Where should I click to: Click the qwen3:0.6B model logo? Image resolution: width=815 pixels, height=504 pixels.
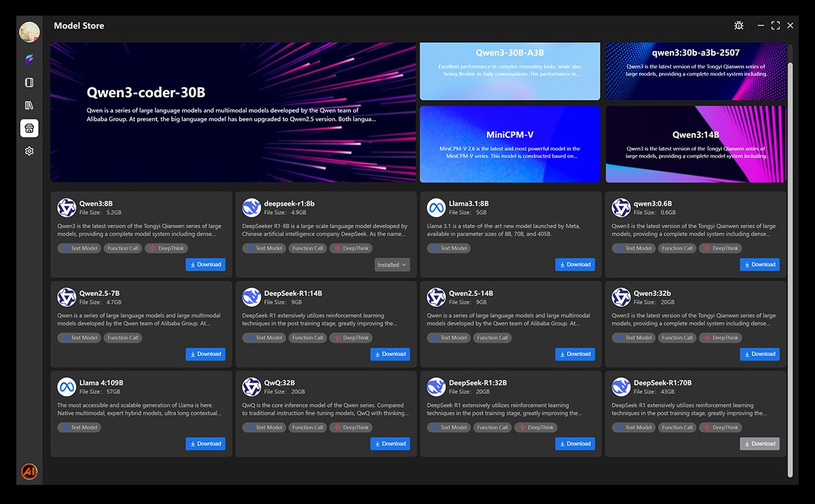coord(621,207)
